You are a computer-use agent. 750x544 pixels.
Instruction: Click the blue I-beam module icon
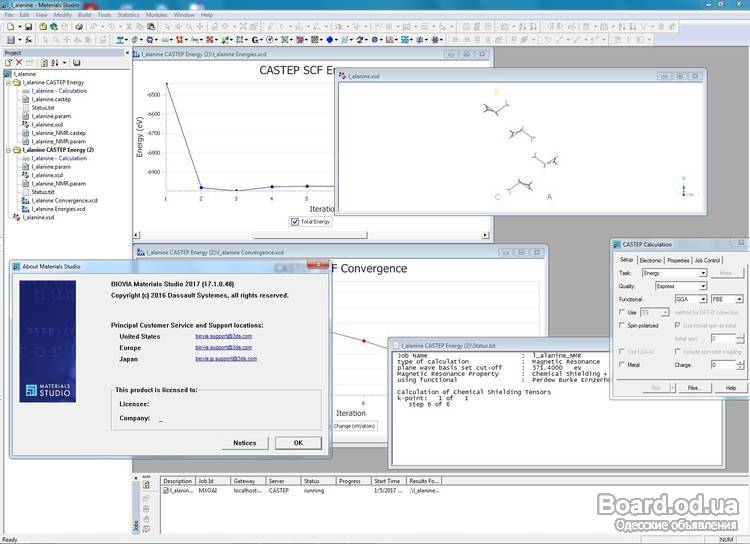120,40
